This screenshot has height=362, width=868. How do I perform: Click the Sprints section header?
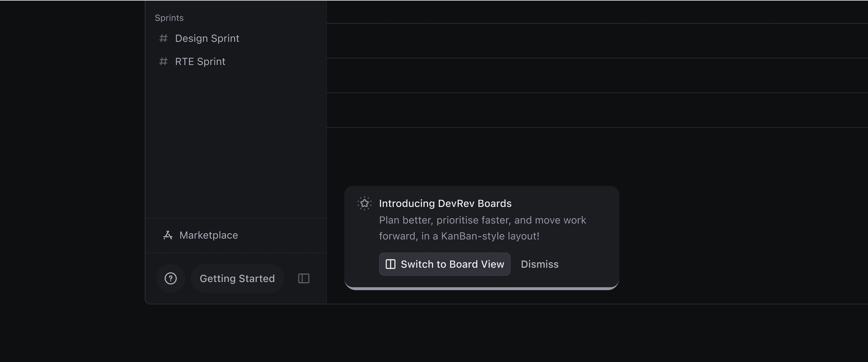coord(169,18)
